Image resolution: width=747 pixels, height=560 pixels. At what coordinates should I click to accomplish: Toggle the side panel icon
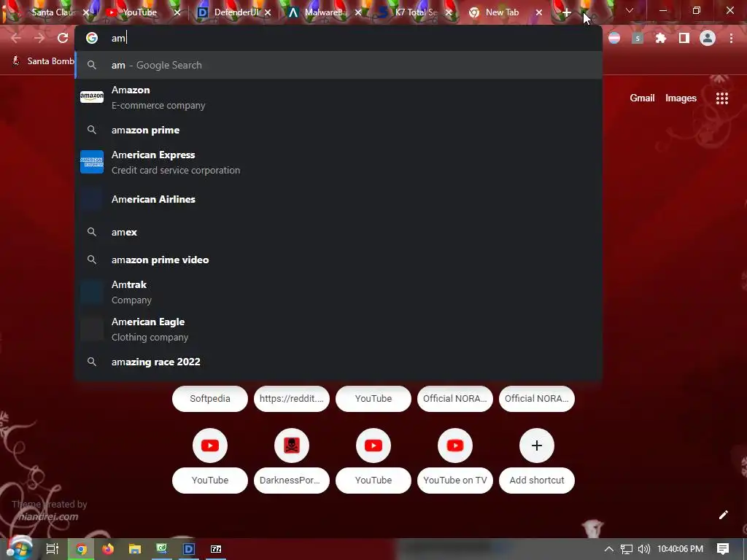tap(684, 38)
